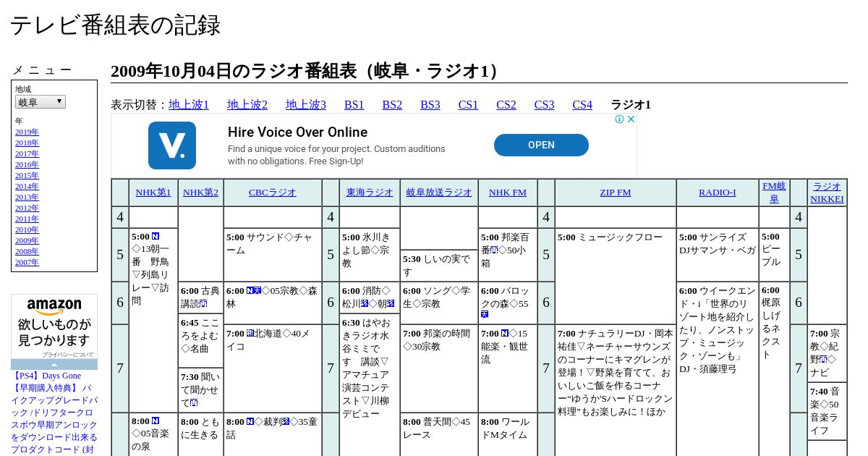The height and width of the screenshot is (456, 868).
Task: Open the 【PS4】Days Gone product link
Action: [x=46, y=376]
